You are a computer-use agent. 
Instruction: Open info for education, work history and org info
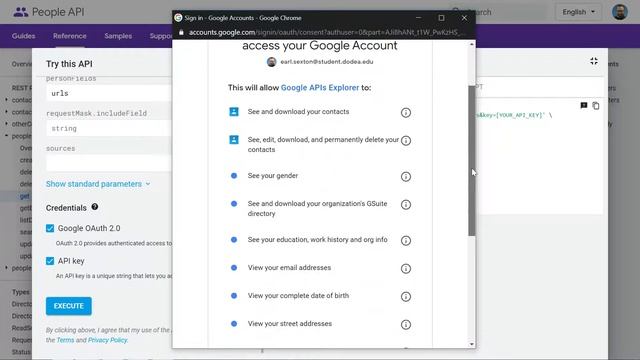405,241
